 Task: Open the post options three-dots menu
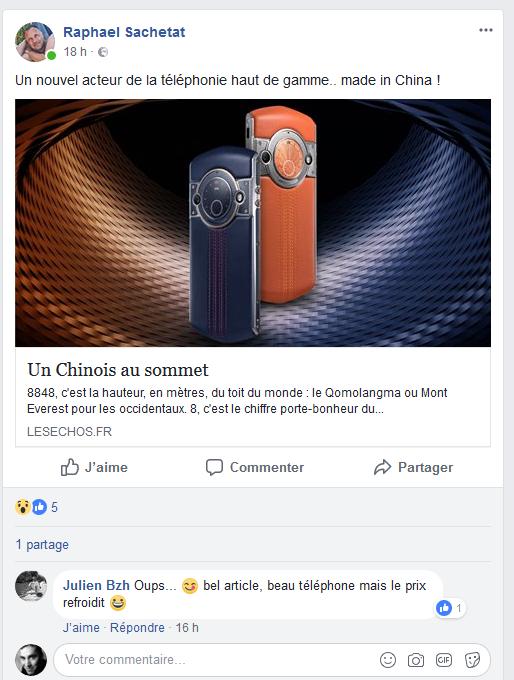485,30
